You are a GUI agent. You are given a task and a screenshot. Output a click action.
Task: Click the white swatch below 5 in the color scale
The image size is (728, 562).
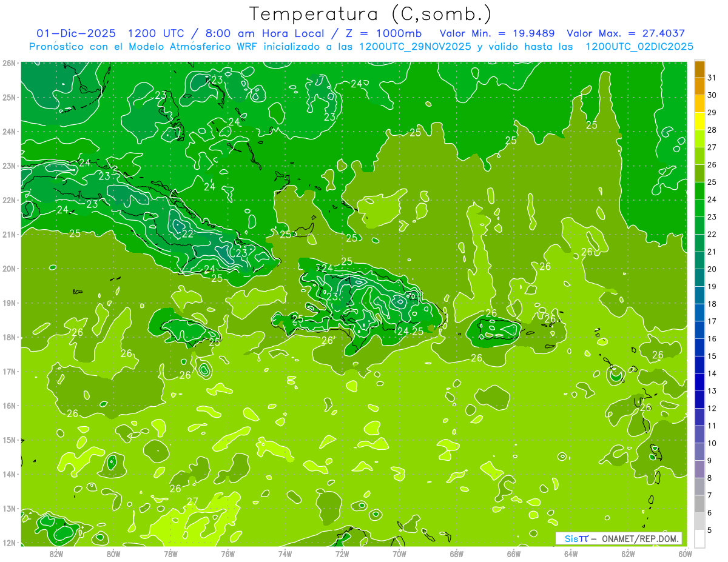click(699, 538)
